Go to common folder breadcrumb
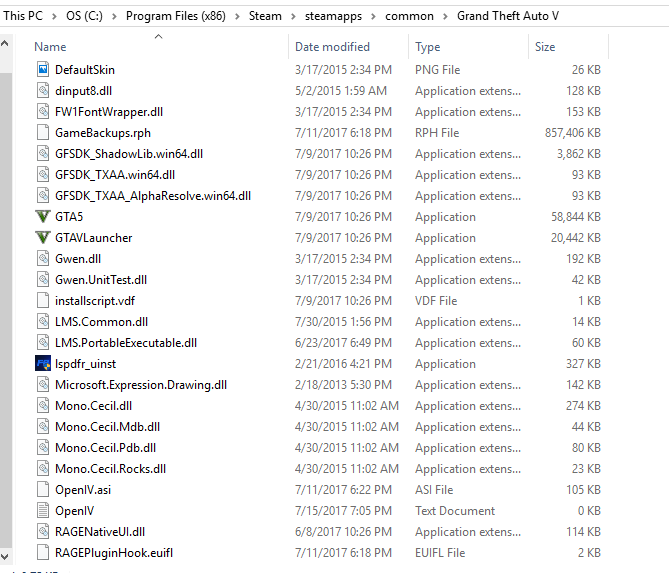The image size is (669, 573). [x=409, y=16]
